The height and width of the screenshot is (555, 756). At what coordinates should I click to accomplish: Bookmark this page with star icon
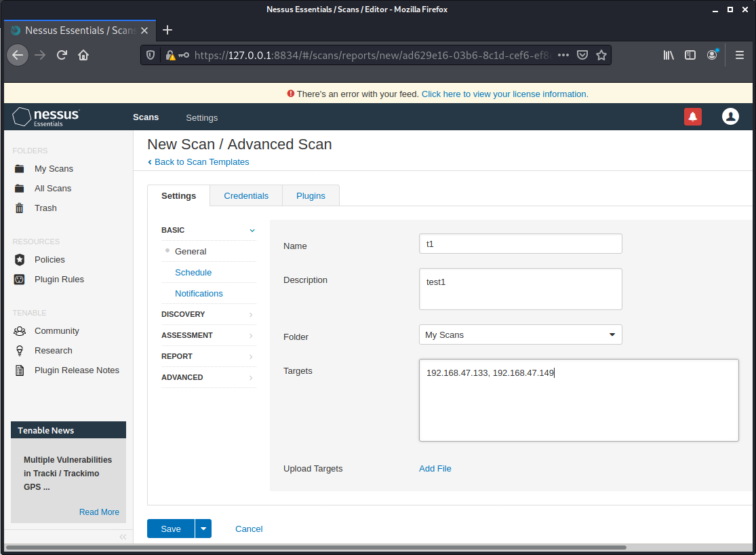click(601, 55)
